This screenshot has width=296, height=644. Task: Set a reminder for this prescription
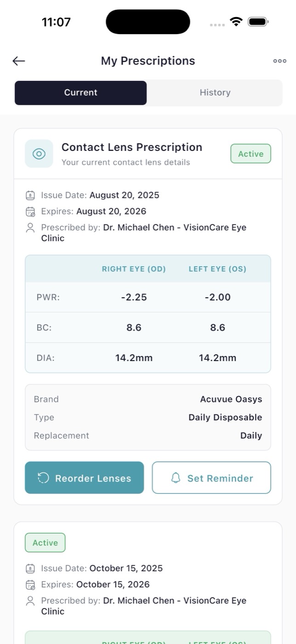click(x=211, y=478)
